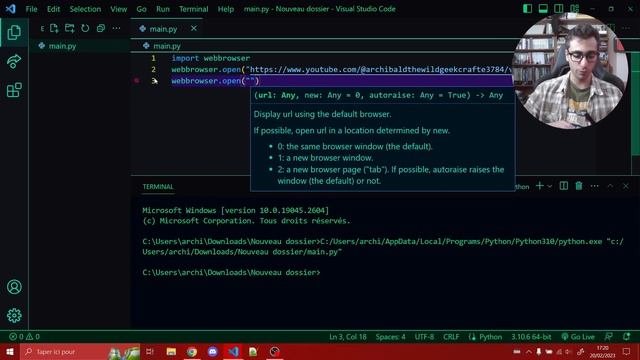The height and width of the screenshot is (360, 640).
Task: Click inside the terminal prompt line
Action: [231, 272]
